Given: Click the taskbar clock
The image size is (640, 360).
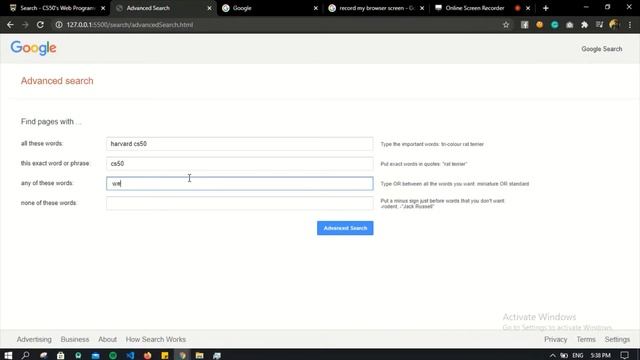Looking at the screenshot, I should (x=600, y=356).
